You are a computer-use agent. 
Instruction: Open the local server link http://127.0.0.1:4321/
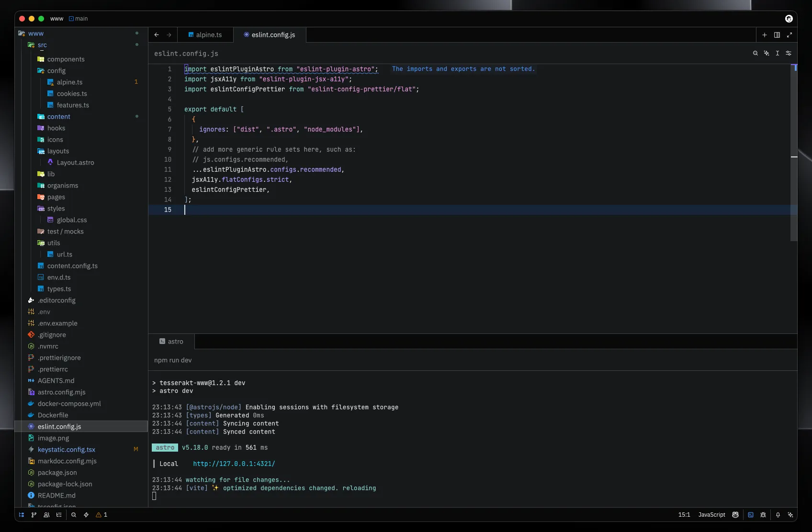pyautogui.click(x=234, y=464)
